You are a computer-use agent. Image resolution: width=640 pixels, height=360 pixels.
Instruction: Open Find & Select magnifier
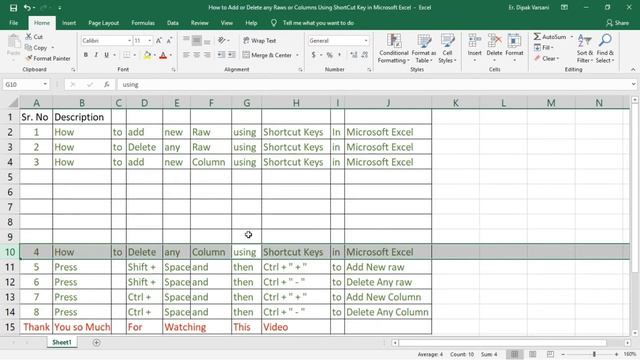(x=605, y=49)
